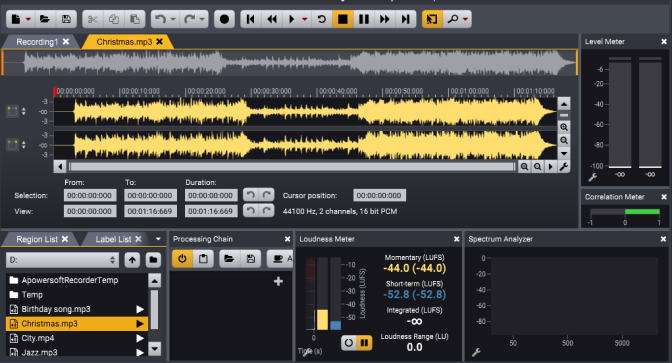The height and width of the screenshot is (363, 672).
Task: Click the Selection To time field
Action: pos(150,195)
